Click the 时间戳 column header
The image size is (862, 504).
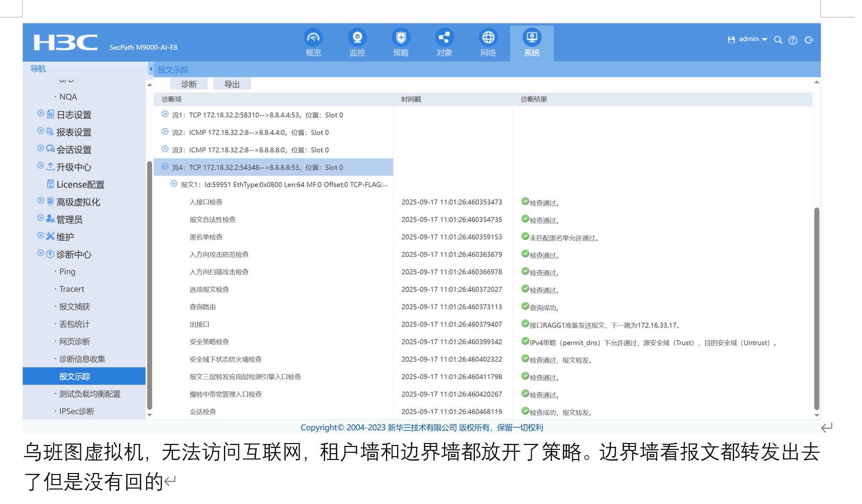coord(411,99)
